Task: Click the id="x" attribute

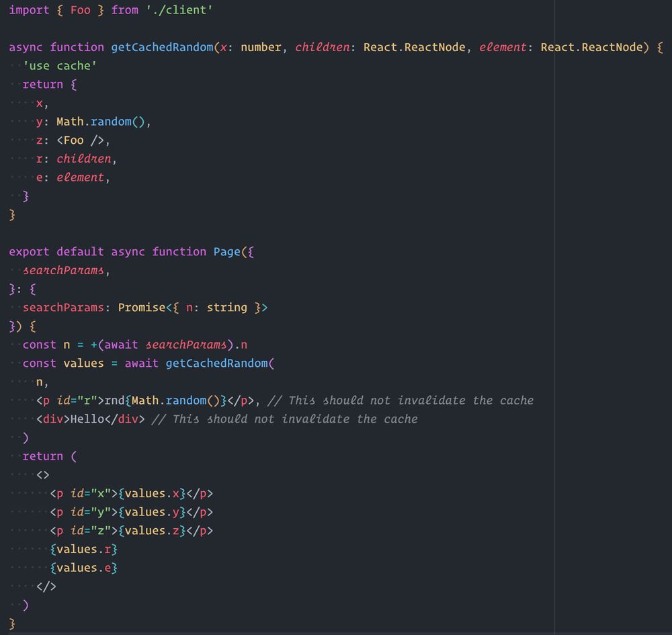Action: pyautogui.click(x=91, y=494)
